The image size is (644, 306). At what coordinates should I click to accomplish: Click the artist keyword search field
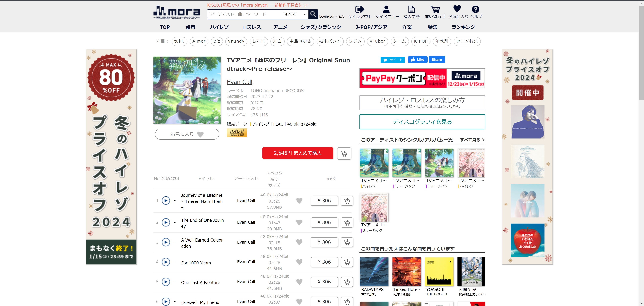tap(245, 14)
